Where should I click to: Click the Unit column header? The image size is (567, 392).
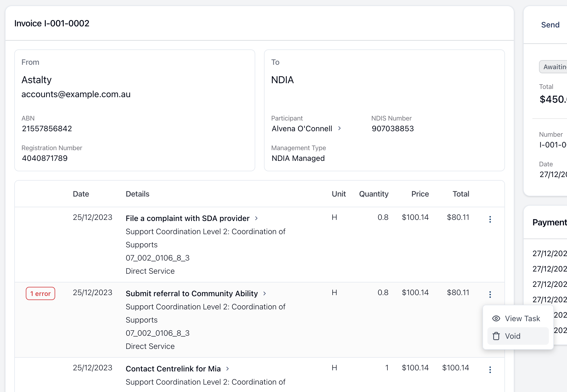coord(339,194)
